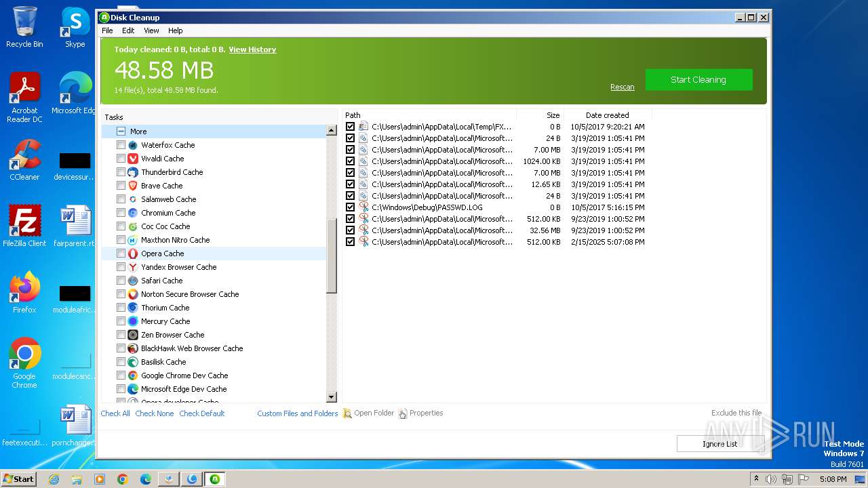Click the Check Default link
Viewport: 868px width, 488px height.
click(x=201, y=413)
